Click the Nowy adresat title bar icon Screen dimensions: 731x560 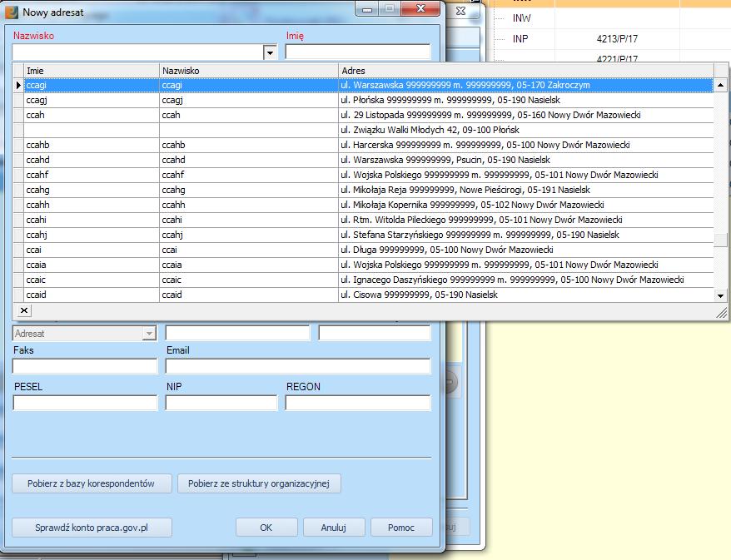pos(11,12)
